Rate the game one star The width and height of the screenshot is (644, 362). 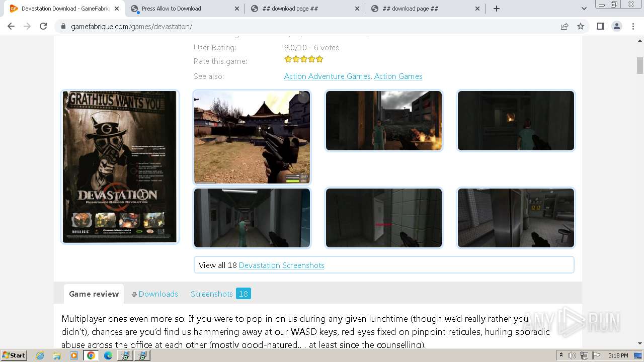click(x=288, y=59)
